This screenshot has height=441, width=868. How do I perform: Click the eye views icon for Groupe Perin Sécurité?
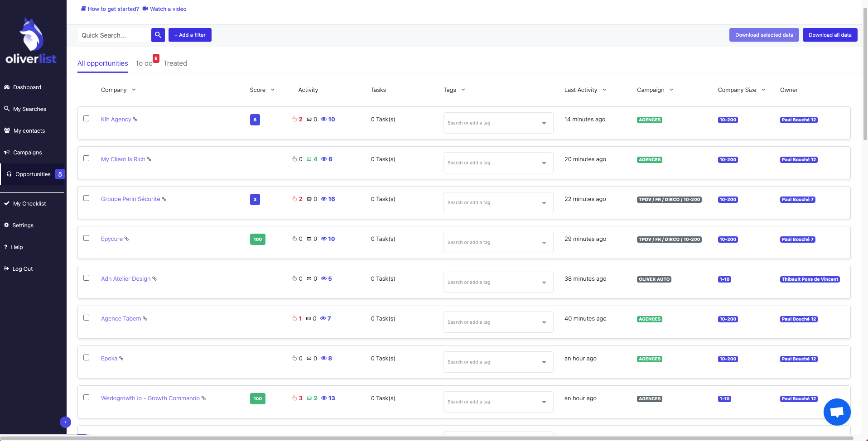coord(324,199)
